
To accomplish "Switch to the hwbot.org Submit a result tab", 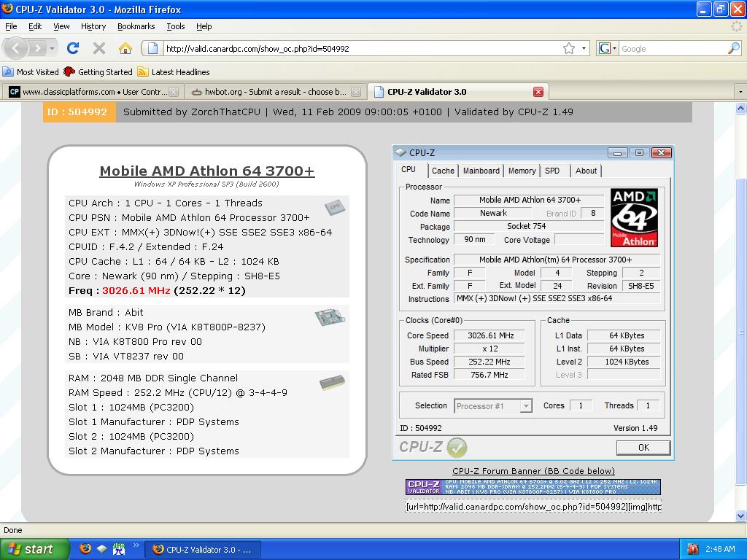I will [274, 91].
